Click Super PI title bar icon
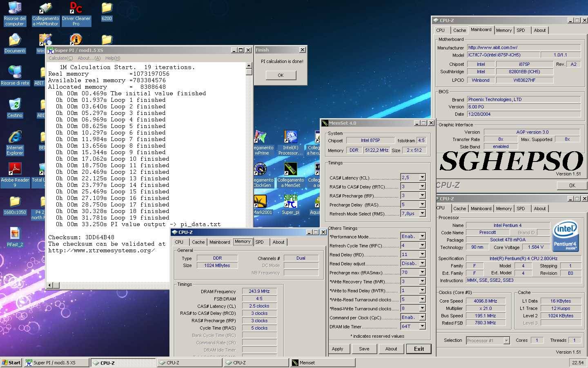The image size is (588, 368). 50,50
